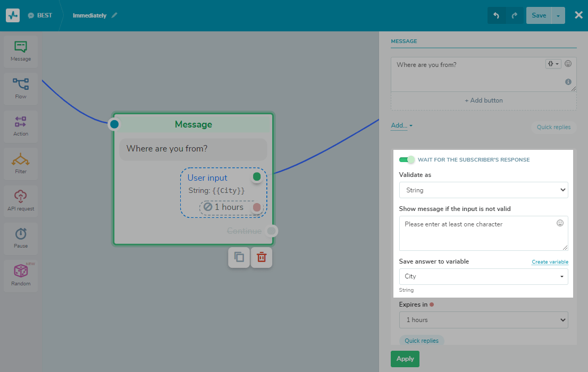Open the Expires in 1 hours dropdown
This screenshot has height=372, width=588.
483,320
